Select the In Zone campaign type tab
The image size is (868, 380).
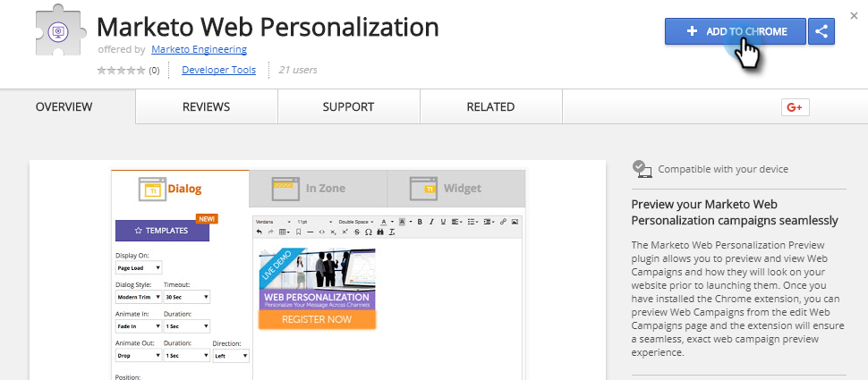(318, 189)
